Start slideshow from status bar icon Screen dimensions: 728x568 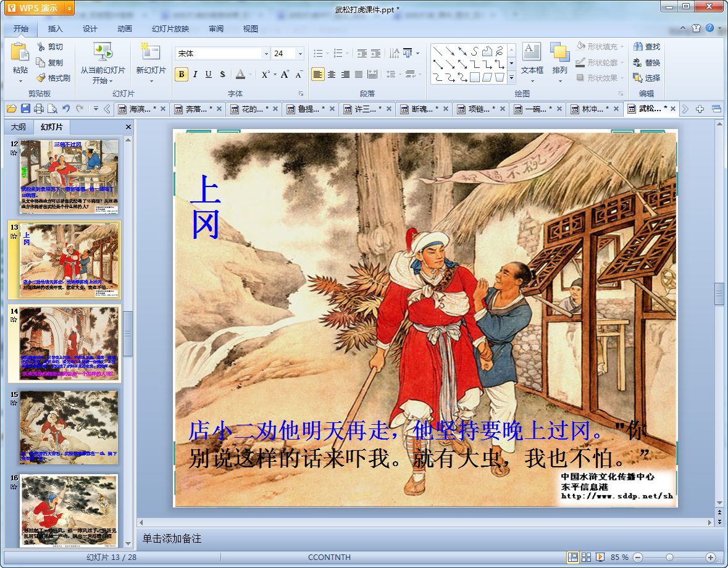click(x=600, y=557)
